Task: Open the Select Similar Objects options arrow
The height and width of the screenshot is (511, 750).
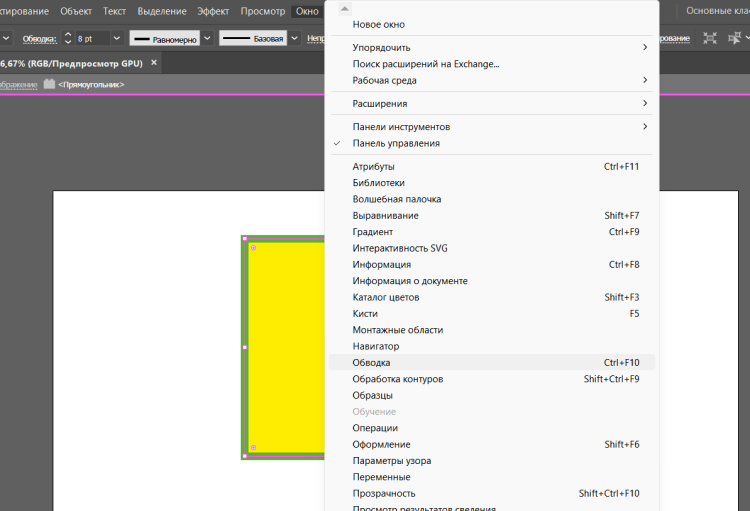Action: click(747, 38)
